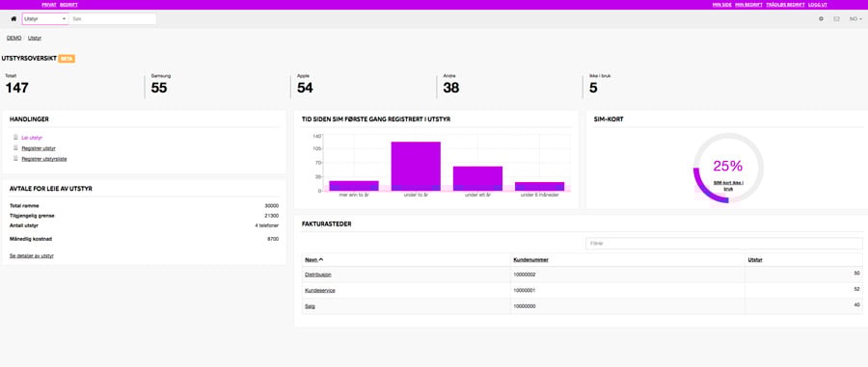The image size is (868, 367).
Task: Click the Filtrér input field
Action: (724, 243)
